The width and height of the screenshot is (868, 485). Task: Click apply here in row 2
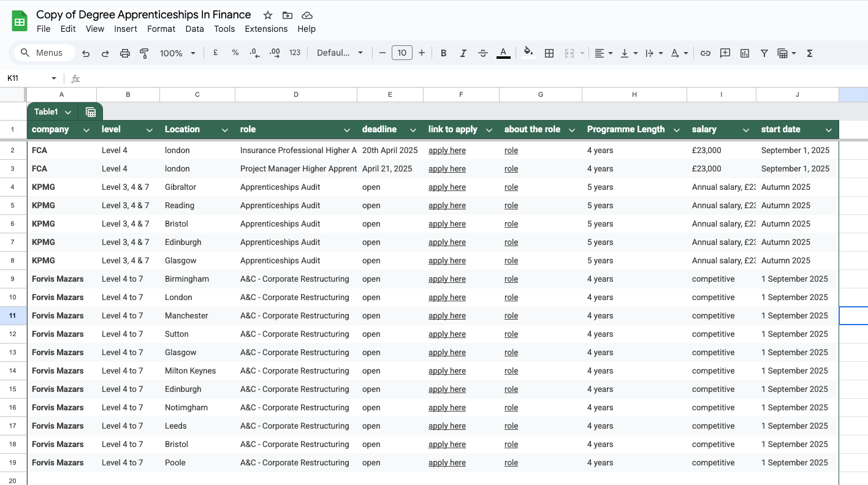tap(447, 150)
